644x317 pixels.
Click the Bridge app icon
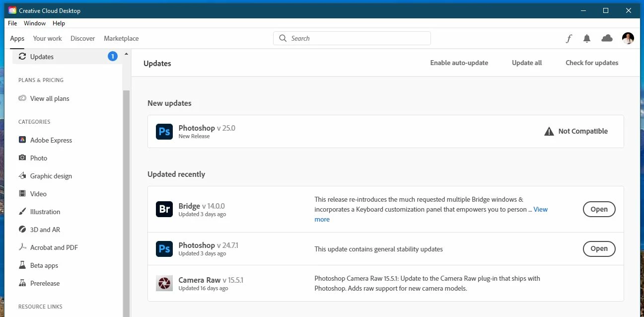coord(164,210)
